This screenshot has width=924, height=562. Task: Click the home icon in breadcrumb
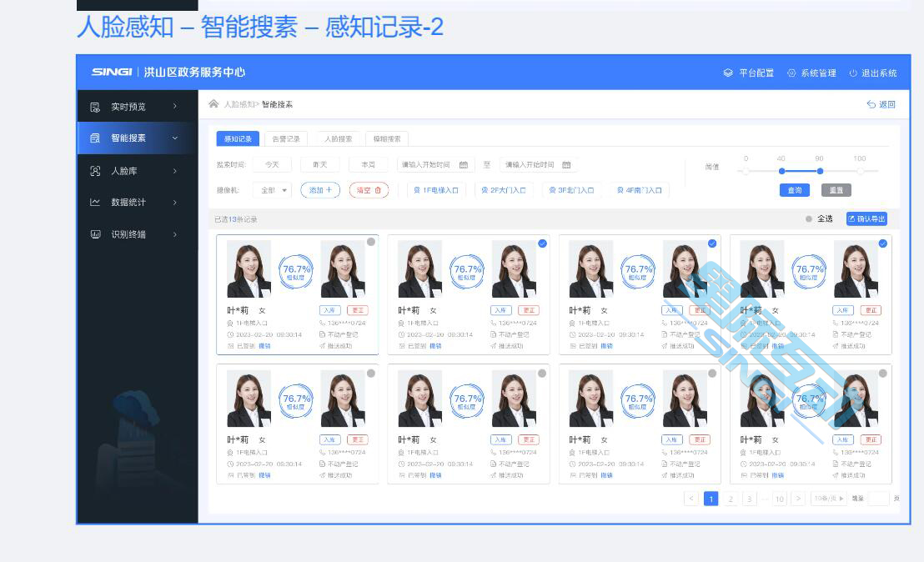click(213, 103)
